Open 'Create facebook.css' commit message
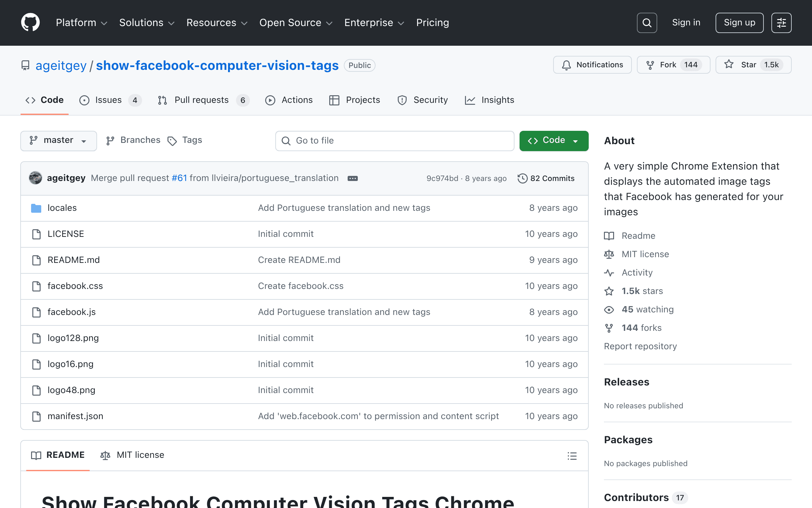This screenshot has width=812, height=508. coord(301,286)
